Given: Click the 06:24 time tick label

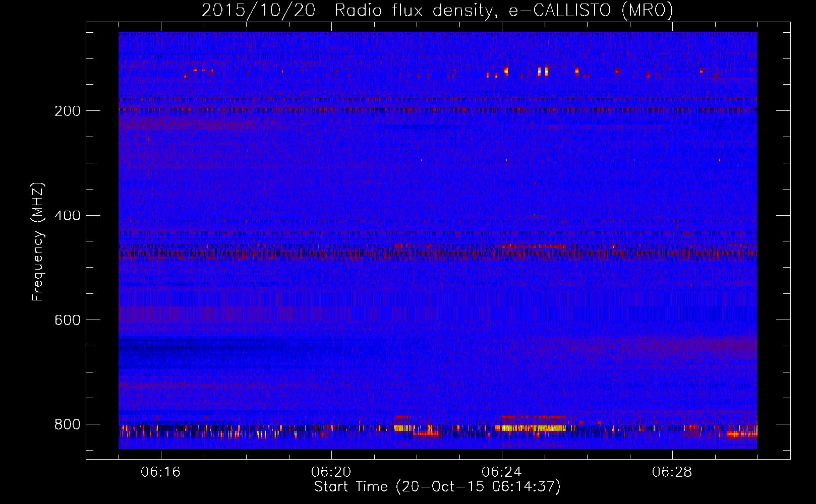Looking at the screenshot, I should (501, 472).
